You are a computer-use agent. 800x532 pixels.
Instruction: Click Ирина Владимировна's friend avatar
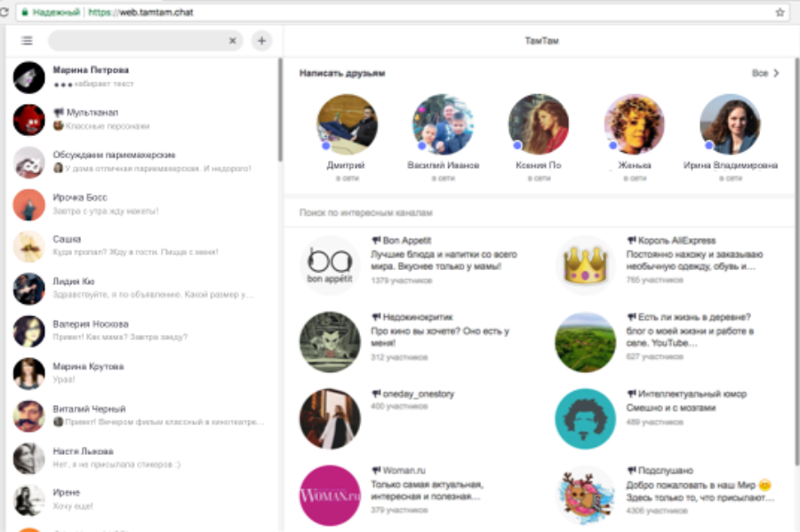tap(730, 124)
